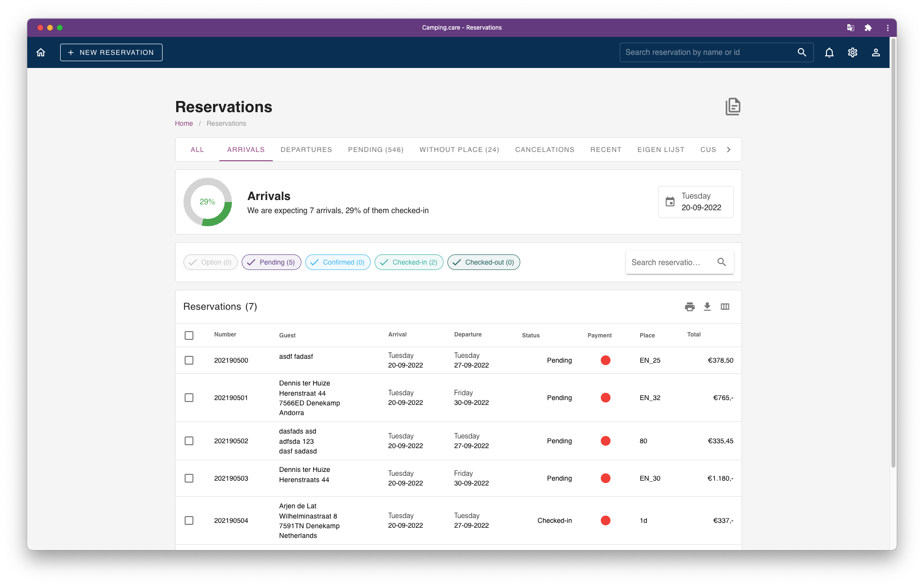Open the notifications bell
Screen dimensions: 924x586
coord(829,52)
